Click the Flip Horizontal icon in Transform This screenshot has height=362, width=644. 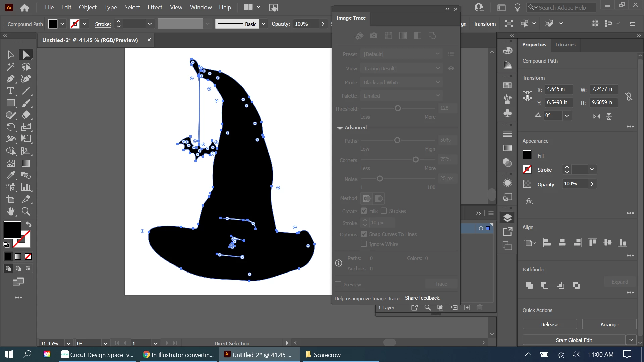596,116
